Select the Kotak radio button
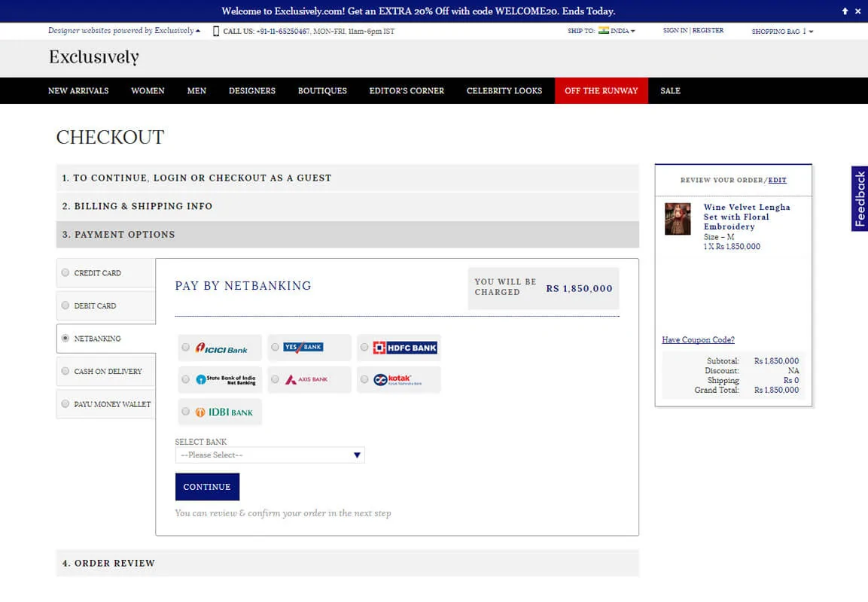 tap(364, 379)
